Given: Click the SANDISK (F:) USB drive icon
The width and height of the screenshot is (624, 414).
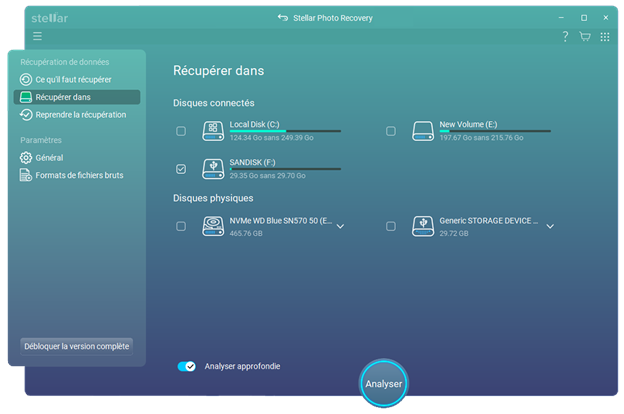Looking at the screenshot, I should pos(213,169).
